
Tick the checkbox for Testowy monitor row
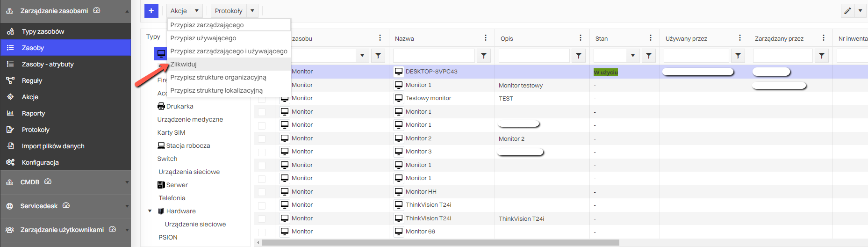[262, 99]
